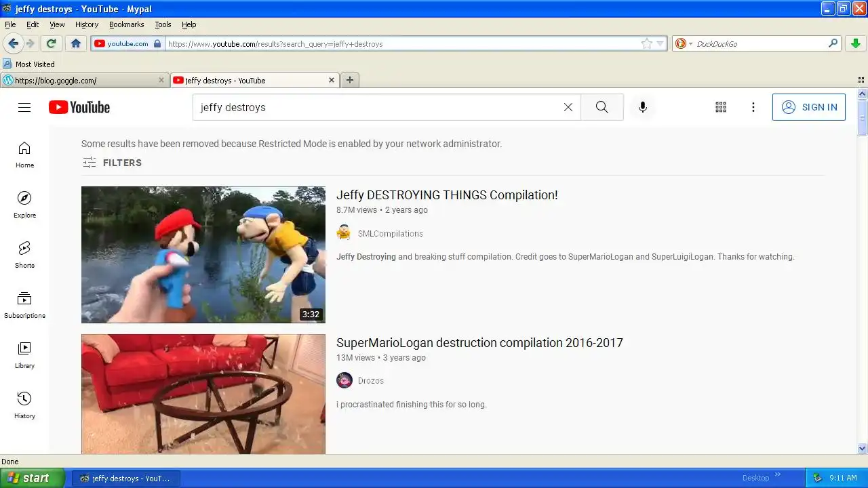Click the padlock site identity icon
Viewport: 868px width, 488px height.
tap(157, 43)
